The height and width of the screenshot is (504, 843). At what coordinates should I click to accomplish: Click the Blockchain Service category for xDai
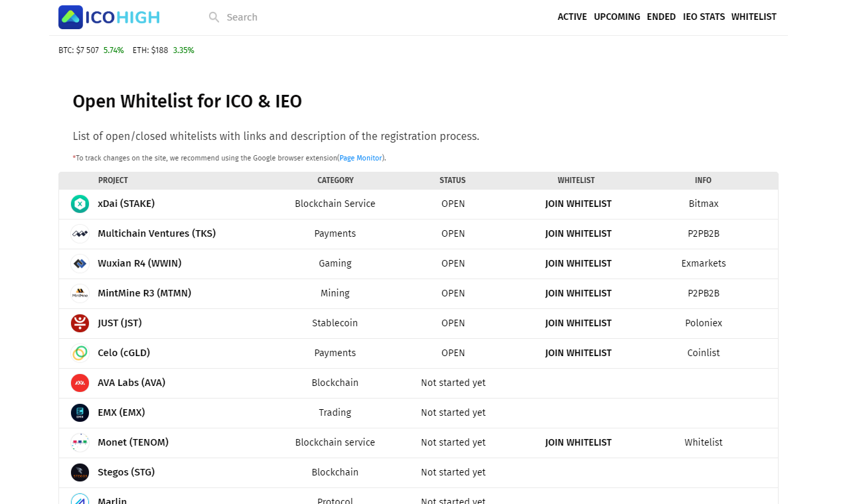[335, 204]
